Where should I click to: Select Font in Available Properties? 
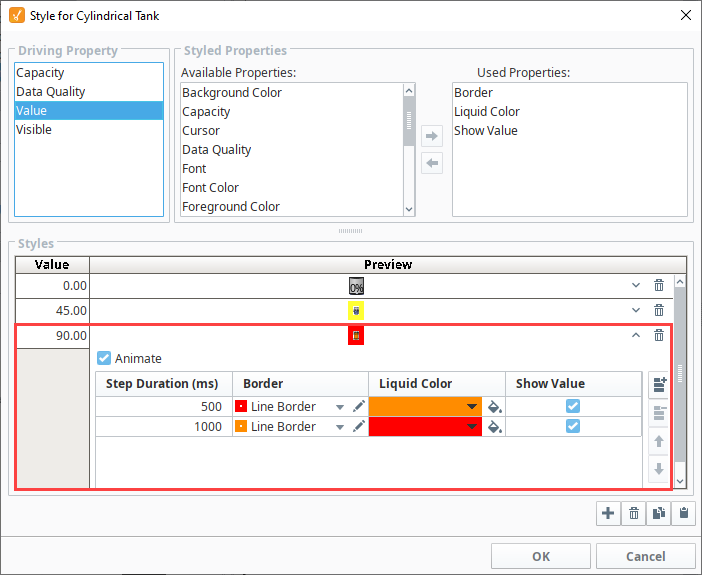pyautogui.click(x=292, y=169)
